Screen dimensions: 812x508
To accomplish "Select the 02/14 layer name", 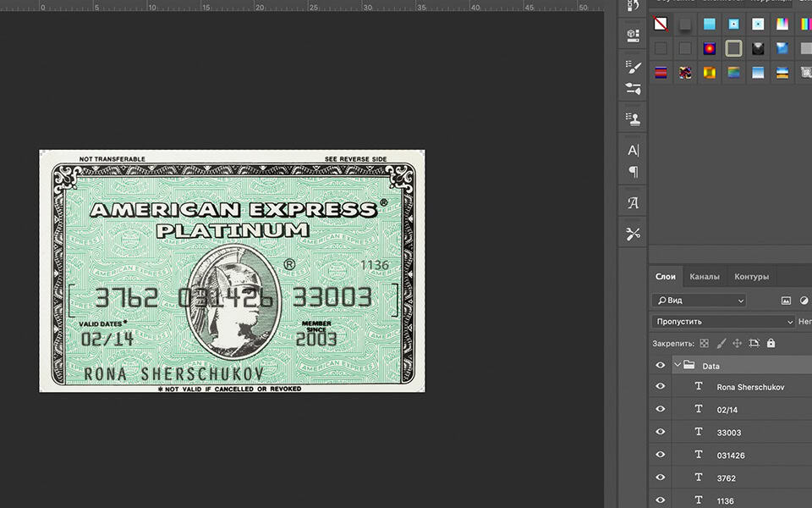I will (x=727, y=410).
